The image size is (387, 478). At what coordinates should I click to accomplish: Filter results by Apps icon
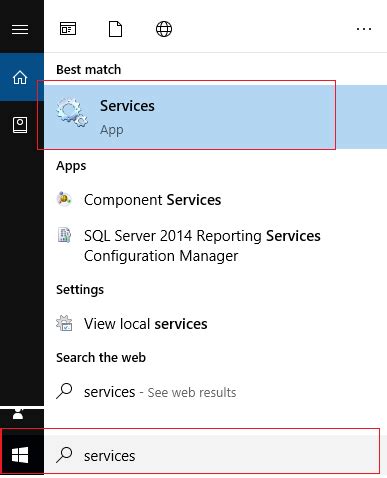pos(68,29)
